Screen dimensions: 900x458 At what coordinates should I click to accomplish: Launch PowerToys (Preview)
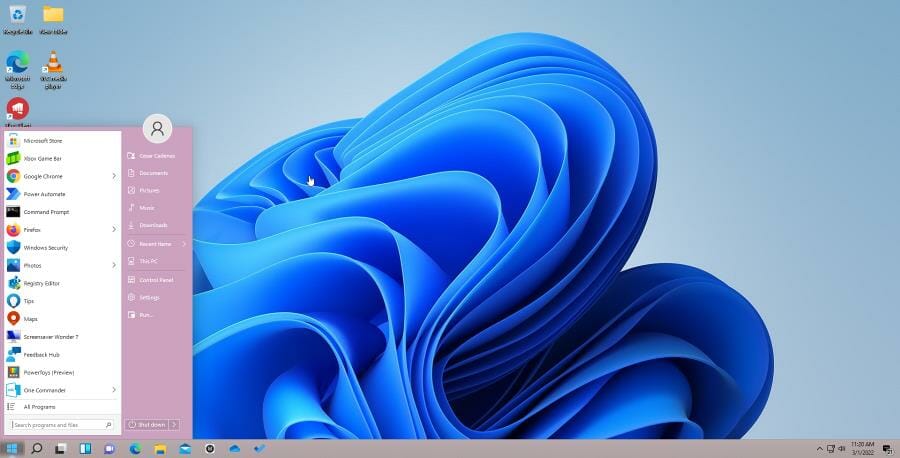click(x=62, y=372)
